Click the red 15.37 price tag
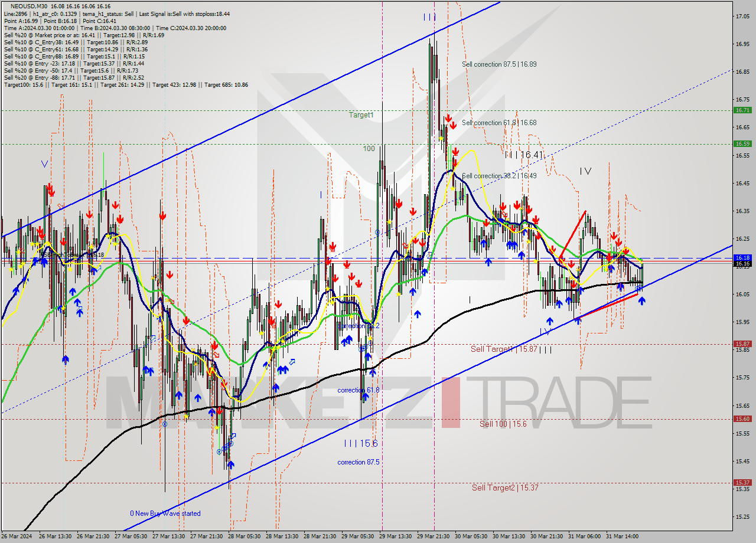Screen dimensions: 756x543 [x=742, y=482]
